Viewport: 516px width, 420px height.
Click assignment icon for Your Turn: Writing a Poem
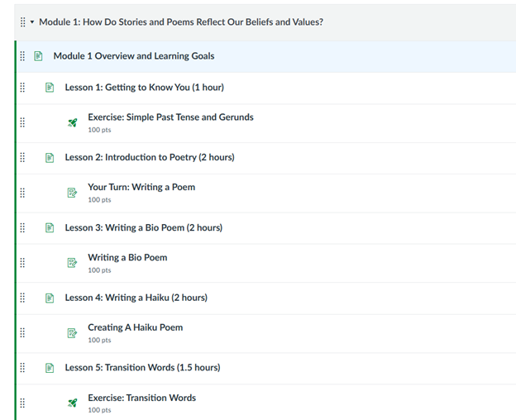(72, 193)
